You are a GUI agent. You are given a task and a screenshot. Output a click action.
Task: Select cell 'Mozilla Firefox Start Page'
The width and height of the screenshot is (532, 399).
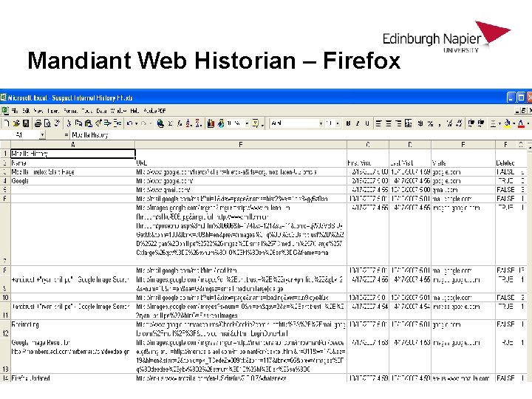coord(72,172)
